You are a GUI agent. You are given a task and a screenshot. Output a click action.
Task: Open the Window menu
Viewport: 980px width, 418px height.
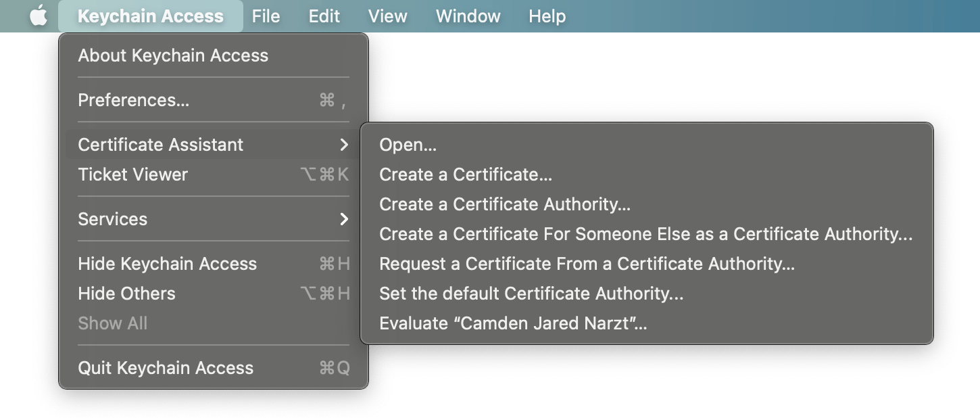tap(468, 16)
